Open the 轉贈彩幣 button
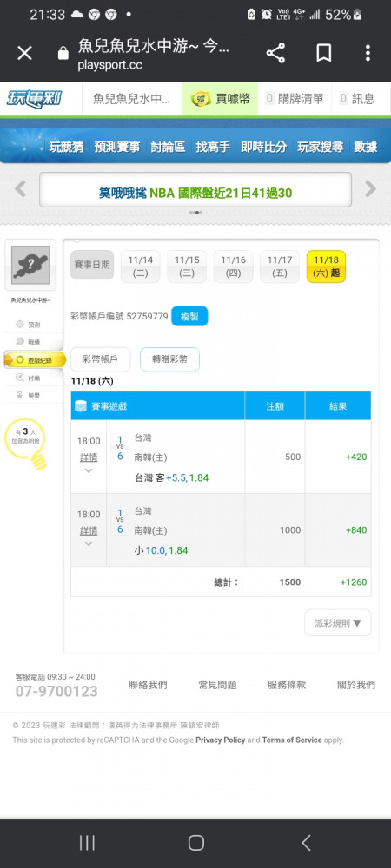391x868 pixels. pos(169,359)
